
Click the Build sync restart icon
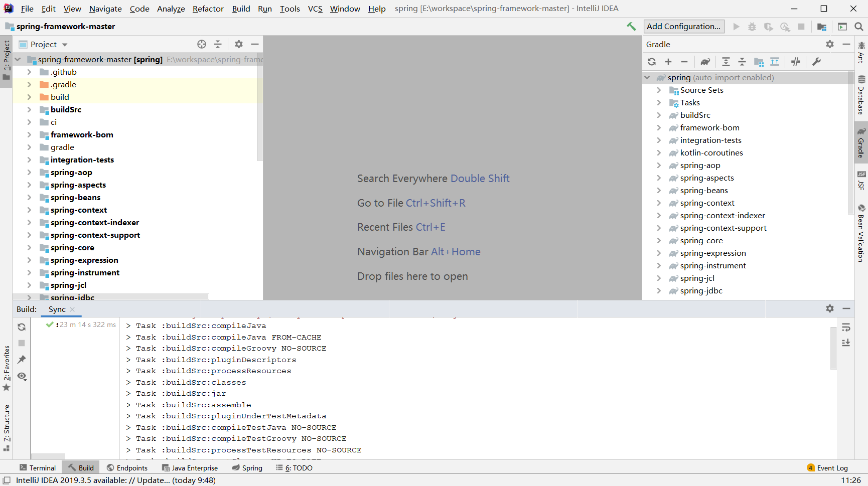(22, 327)
